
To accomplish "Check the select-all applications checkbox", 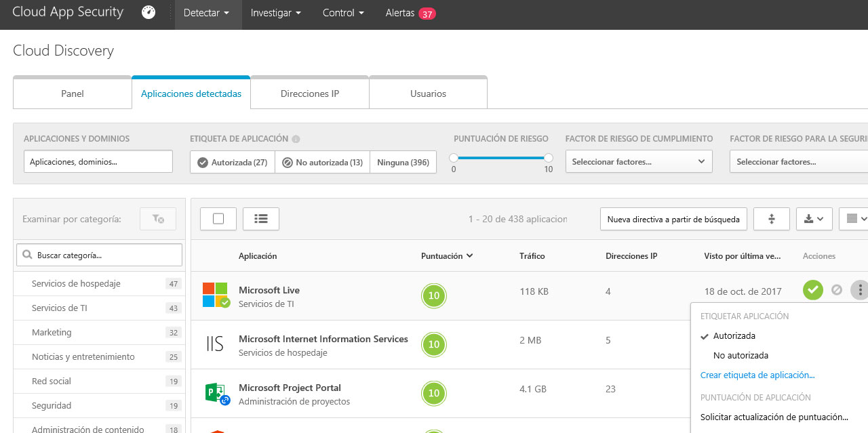I will (x=218, y=218).
